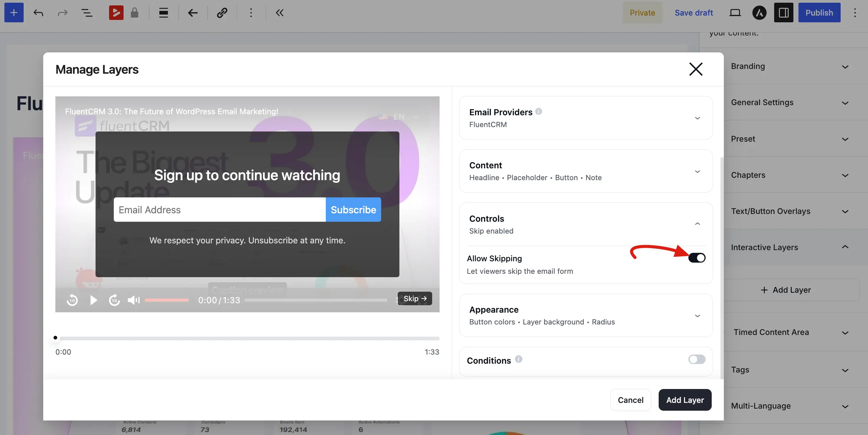Turn off the Allow Skipping toggle
Viewport: 868px width, 435px height.
pyautogui.click(x=697, y=258)
